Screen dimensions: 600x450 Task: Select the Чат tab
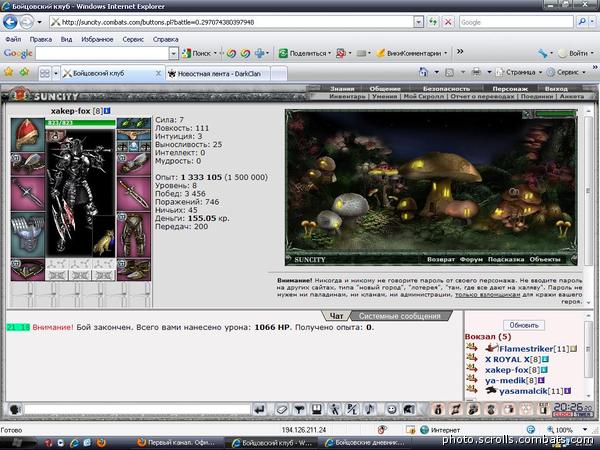[336, 316]
